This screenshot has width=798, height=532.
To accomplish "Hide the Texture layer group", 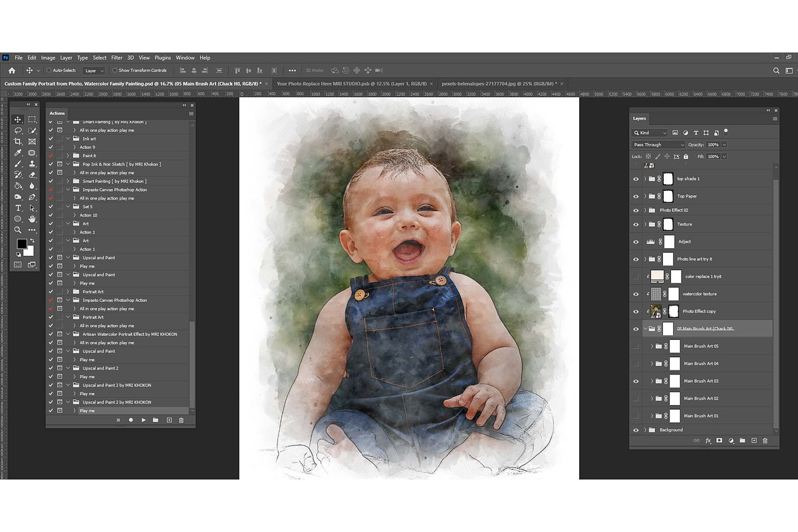I will pyautogui.click(x=636, y=224).
